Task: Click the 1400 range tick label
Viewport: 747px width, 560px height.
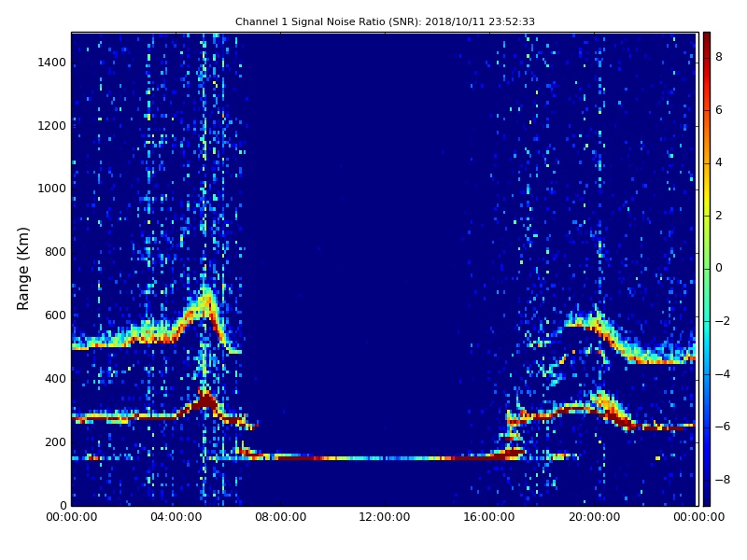Action: coord(52,63)
